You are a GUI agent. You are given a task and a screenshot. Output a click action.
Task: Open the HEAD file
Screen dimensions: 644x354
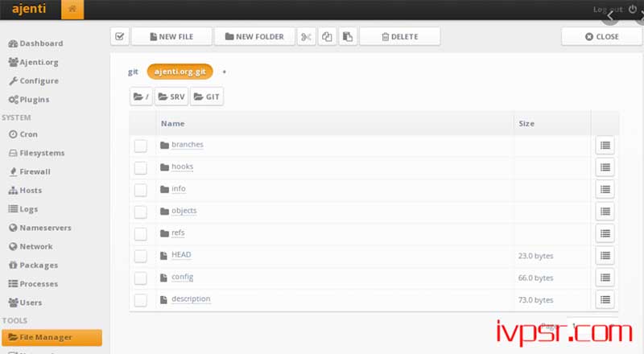tap(181, 254)
